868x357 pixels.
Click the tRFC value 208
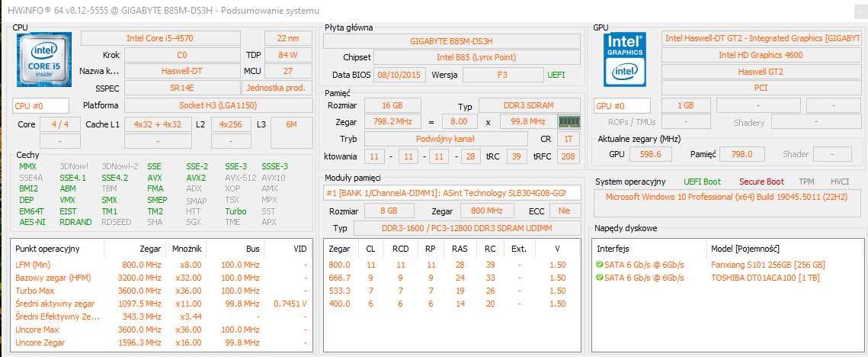pos(569,157)
